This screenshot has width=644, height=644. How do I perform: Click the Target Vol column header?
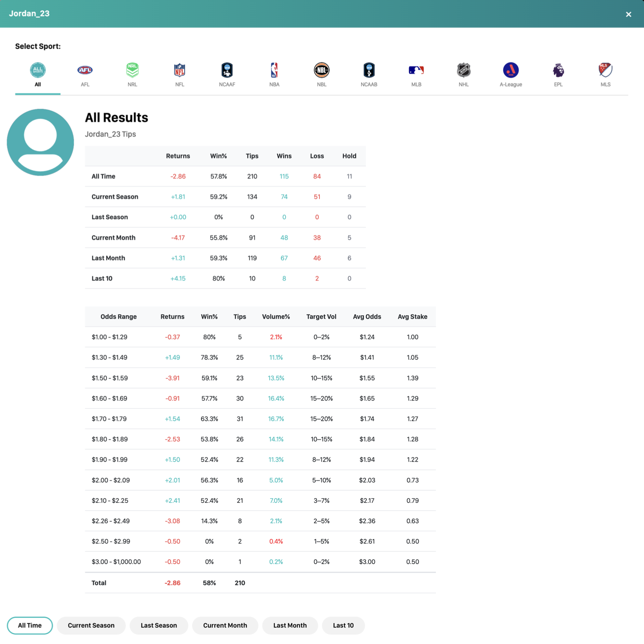[x=321, y=316]
